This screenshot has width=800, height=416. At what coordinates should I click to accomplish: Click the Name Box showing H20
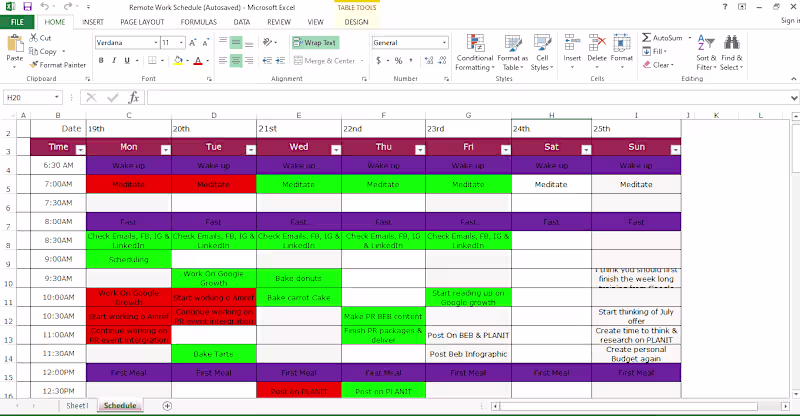28,97
